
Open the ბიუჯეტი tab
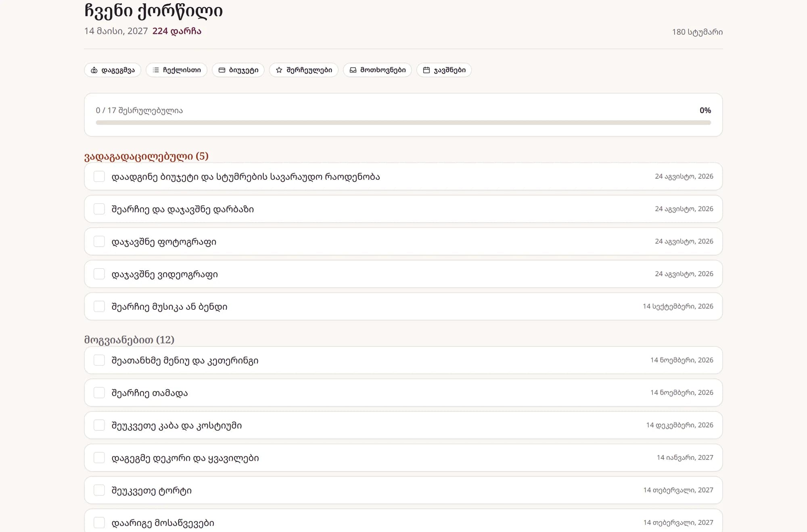(238, 70)
